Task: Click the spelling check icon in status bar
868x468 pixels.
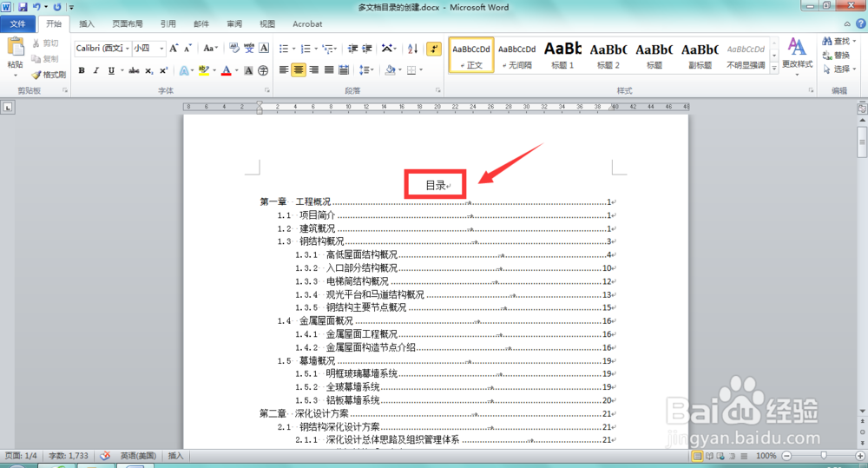Action: coord(105,456)
